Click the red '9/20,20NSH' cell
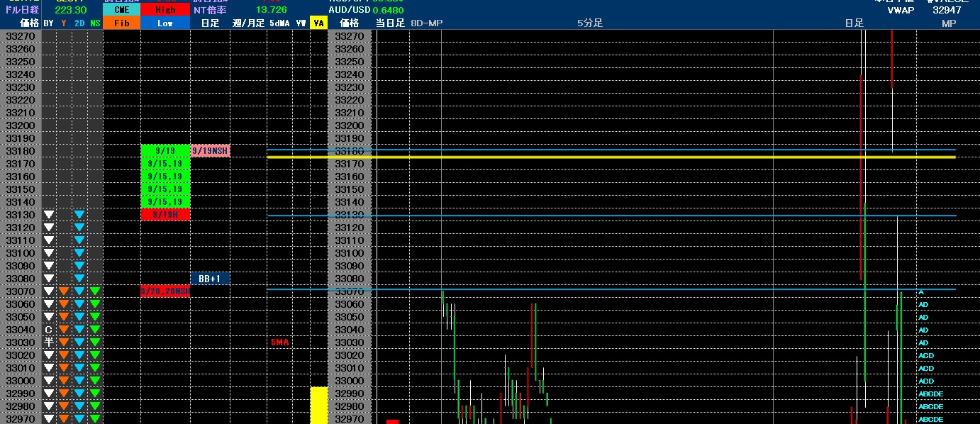The width and height of the screenshot is (980, 424). [x=165, y=291]
